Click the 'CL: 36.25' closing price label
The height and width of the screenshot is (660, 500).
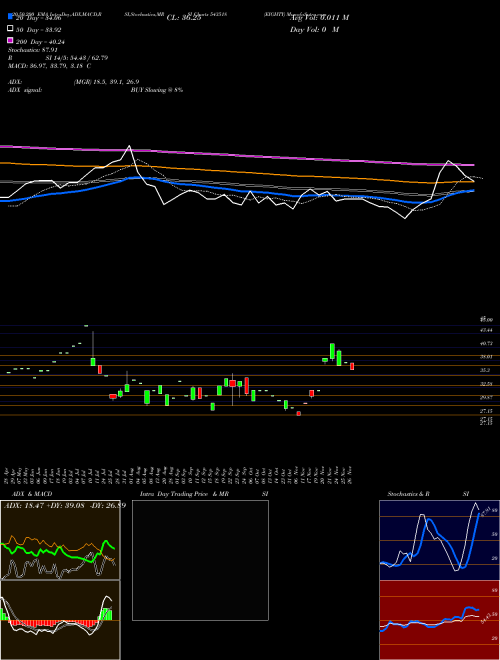pos(184,18)
